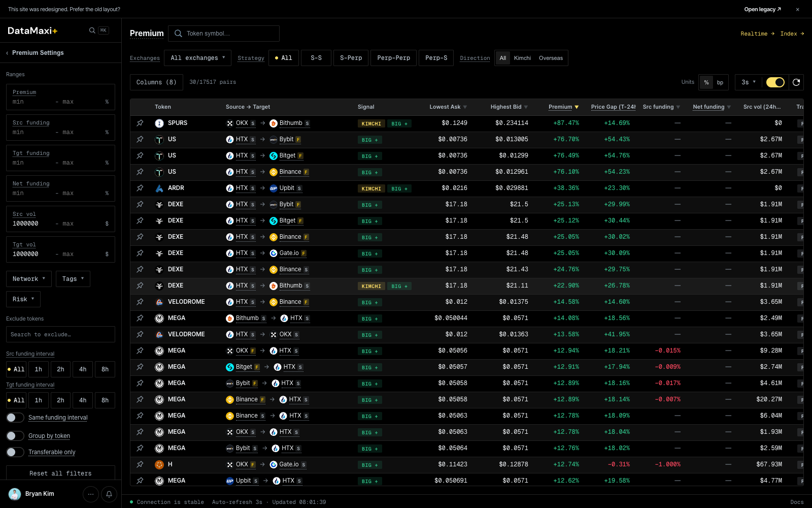Dismiss the redesign banner
Viewport: 812px width, 508px height.
click(797, 9)
